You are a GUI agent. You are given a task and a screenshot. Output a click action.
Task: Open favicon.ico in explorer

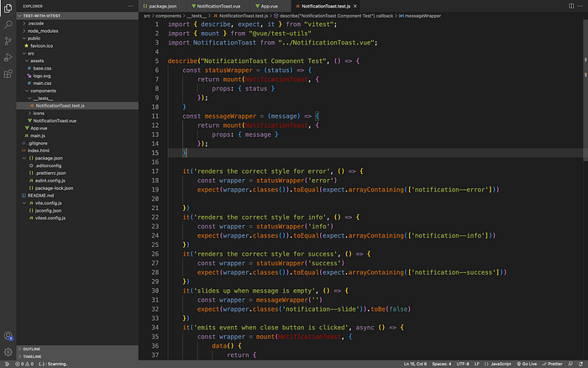(x=77, y=45)
